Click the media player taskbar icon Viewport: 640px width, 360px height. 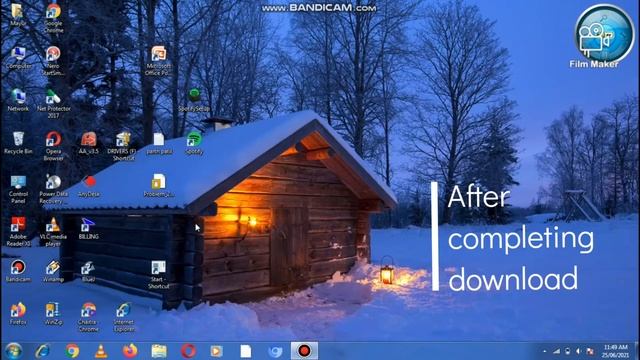(216, 351)
